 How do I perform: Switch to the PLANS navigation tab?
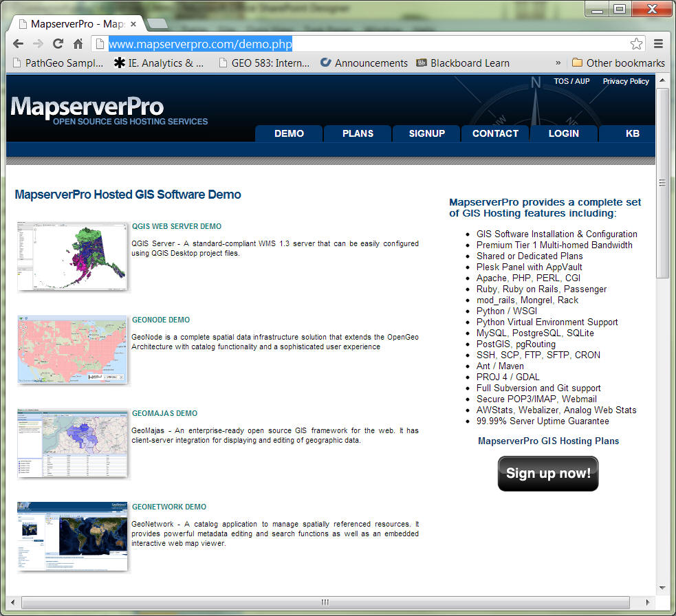pos(358,133)
